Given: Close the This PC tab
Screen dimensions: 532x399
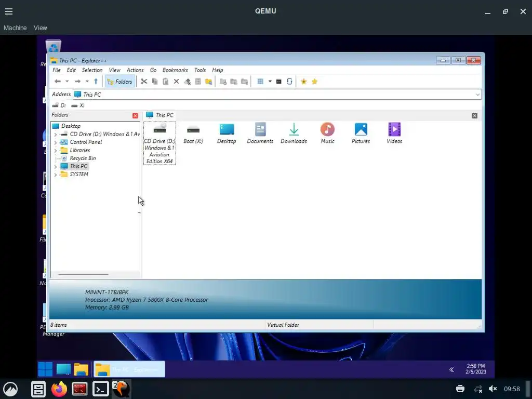Looking at the screenshot, I should (475, 116).
